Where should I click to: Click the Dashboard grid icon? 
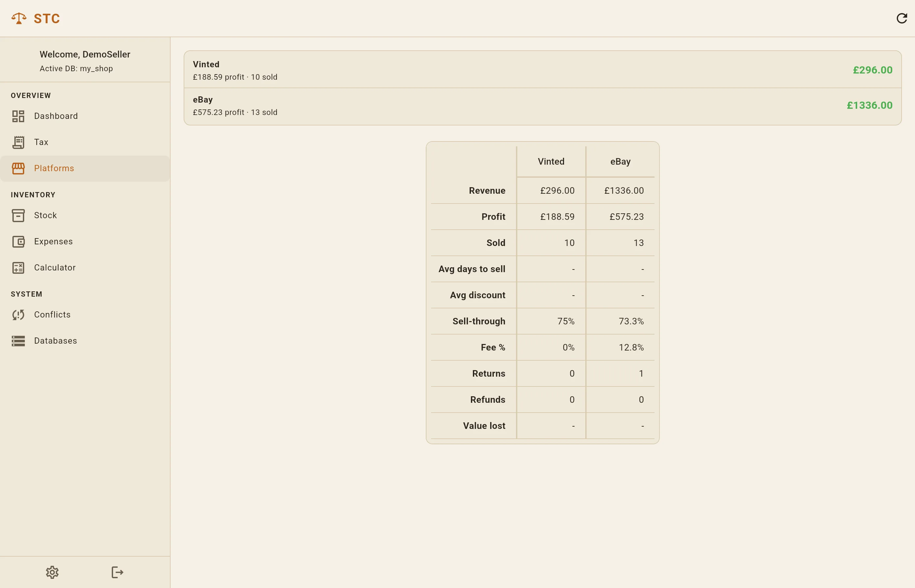(18, 116)
